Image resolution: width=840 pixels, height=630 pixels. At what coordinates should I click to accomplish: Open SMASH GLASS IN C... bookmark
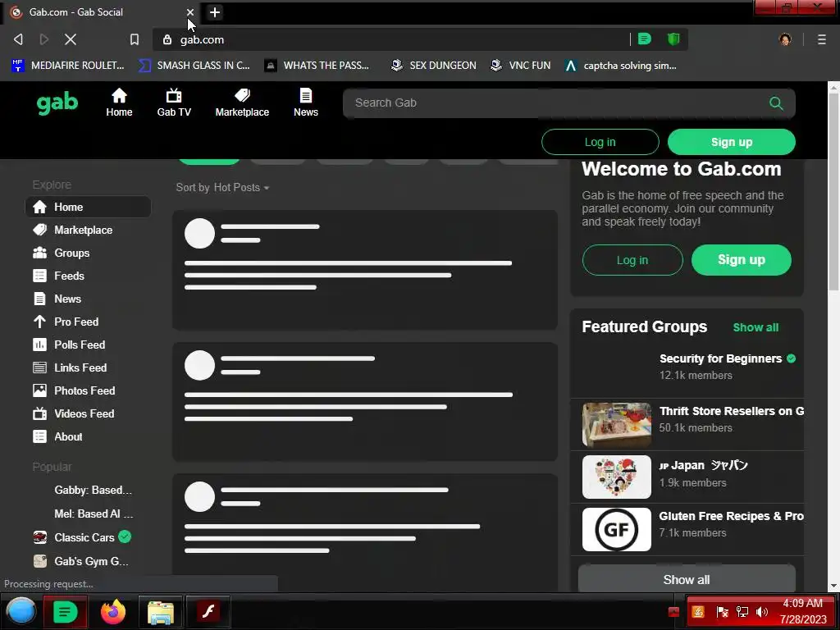(x=194, y=66)
